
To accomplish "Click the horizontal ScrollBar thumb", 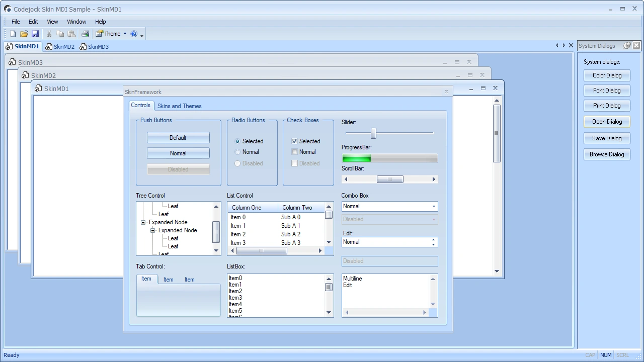I will pyautogui.click(x=390, y=179).
